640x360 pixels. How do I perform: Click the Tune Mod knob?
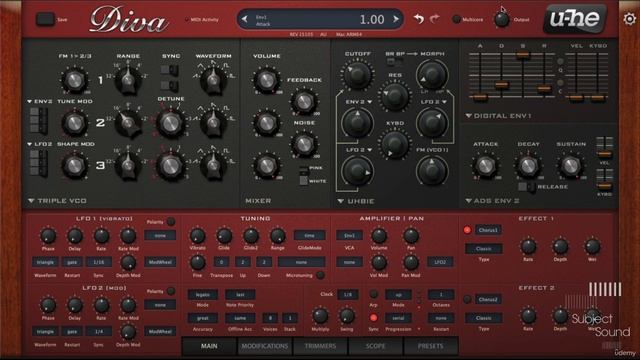74,123
